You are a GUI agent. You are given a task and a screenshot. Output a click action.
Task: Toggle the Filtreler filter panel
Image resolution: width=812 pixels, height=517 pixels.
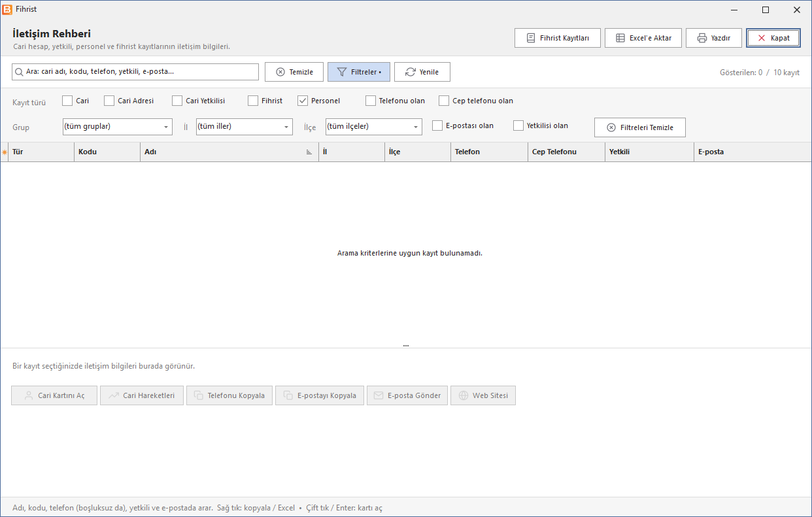(x=359, y=72)
